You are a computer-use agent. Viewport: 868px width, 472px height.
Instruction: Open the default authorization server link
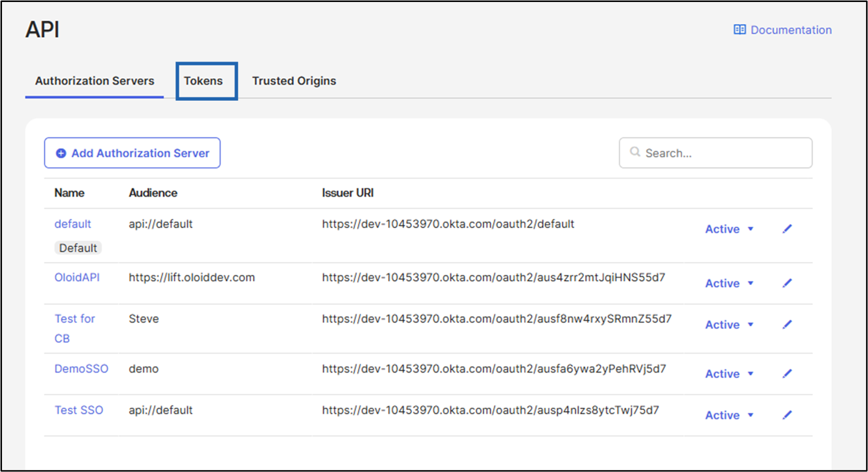[x=73, y=224]
